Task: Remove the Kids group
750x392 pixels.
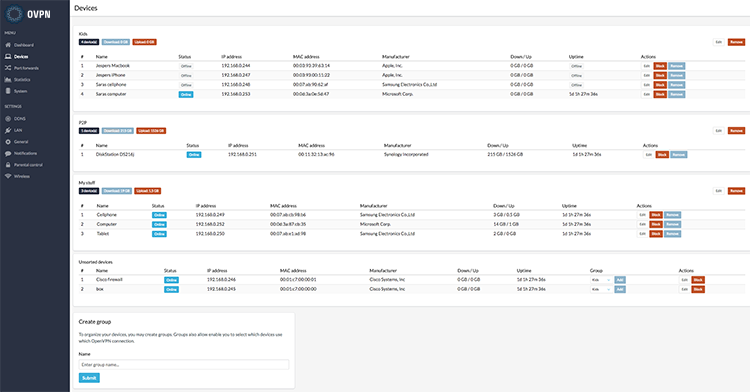Action: pyautogui.click(x=736, y=42)
